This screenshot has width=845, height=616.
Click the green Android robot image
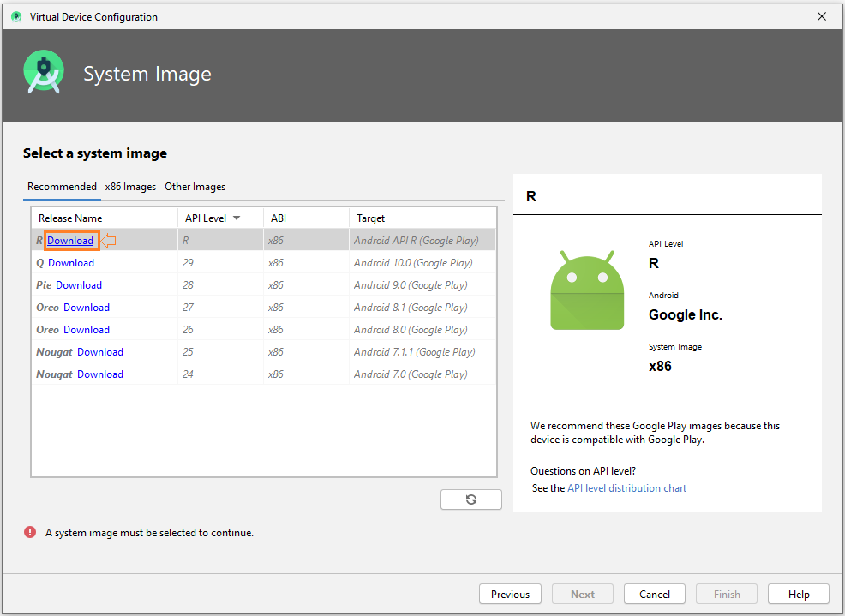click(587, 290)
